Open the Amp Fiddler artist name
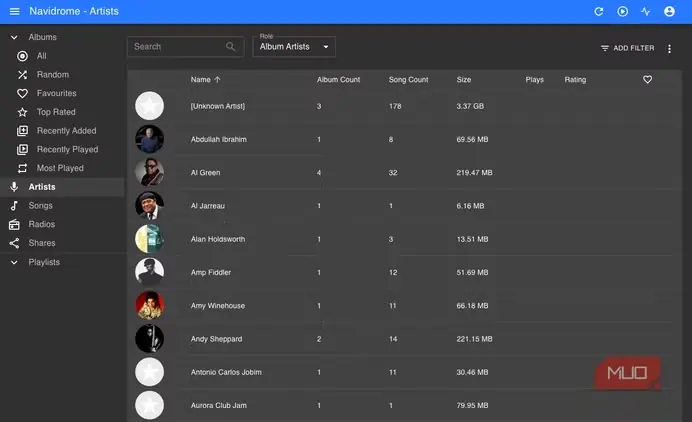Image resolution: width=692 pixels, height=422 pixels. pos(211,272)
